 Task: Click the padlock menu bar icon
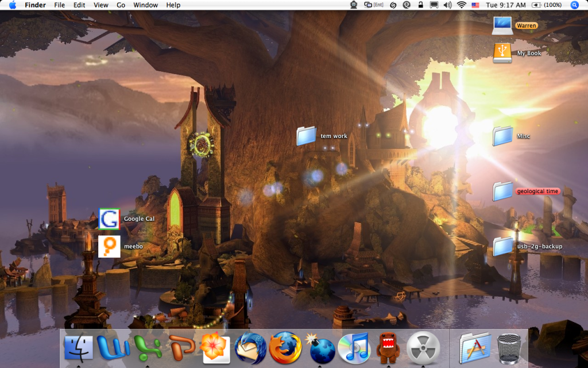(x=420, y=5)
